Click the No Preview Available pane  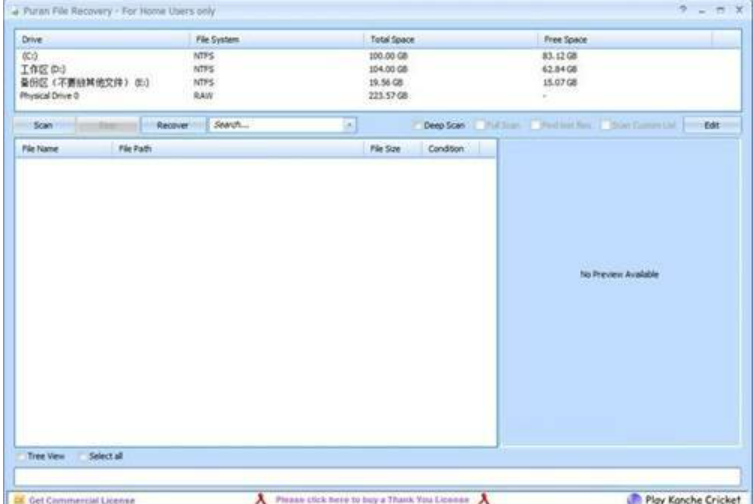[619, 292]
